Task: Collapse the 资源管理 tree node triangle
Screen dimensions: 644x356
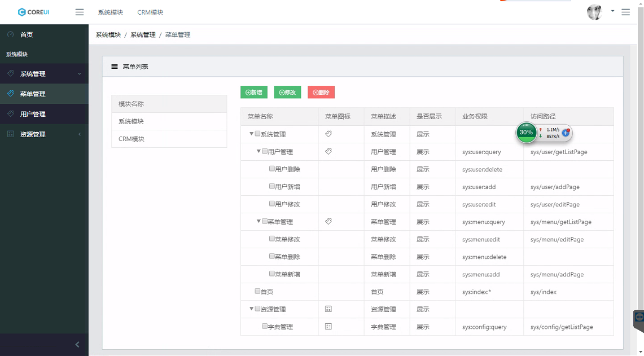Action: pos(251,309)
